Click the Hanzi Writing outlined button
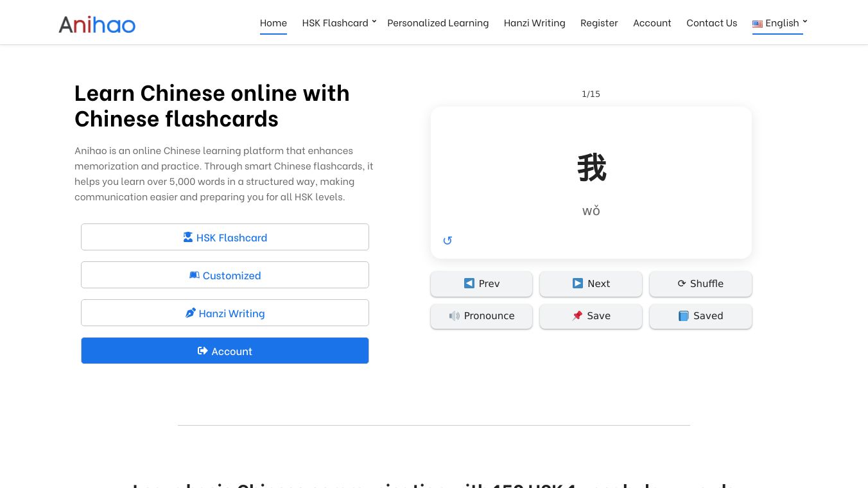This screenshot has height=488, width=868. 225,313
